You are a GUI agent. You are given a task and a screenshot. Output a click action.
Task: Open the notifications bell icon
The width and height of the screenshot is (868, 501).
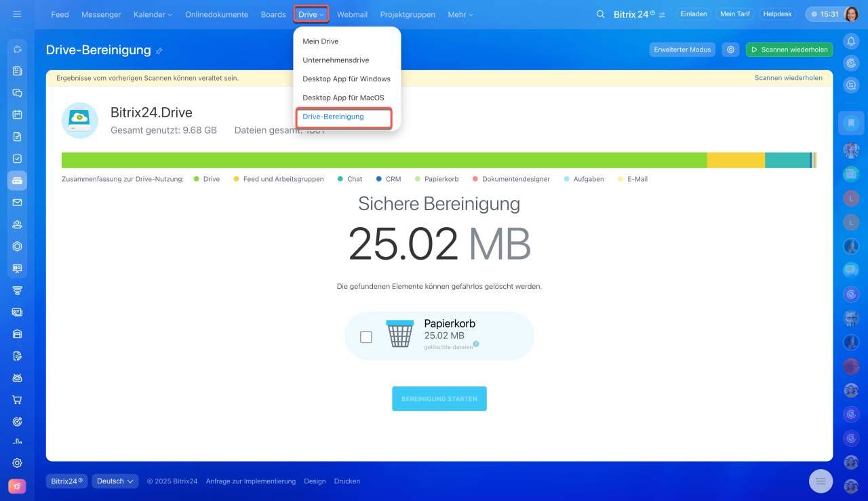851,41
